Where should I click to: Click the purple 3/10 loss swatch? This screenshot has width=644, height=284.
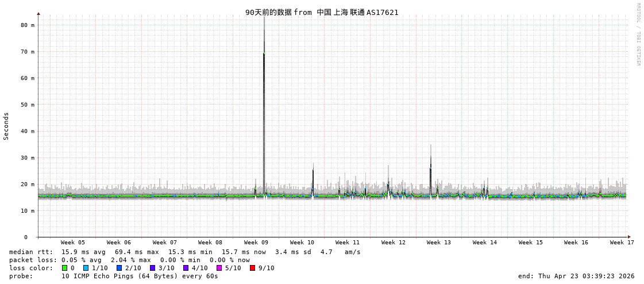click(152, 268)
